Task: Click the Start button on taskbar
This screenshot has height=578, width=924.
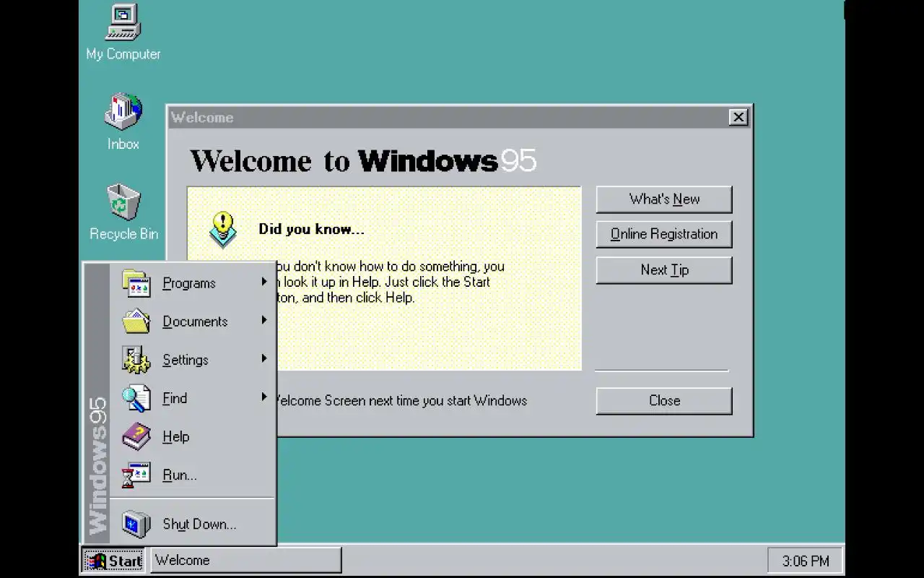Action: pos(114,561)
